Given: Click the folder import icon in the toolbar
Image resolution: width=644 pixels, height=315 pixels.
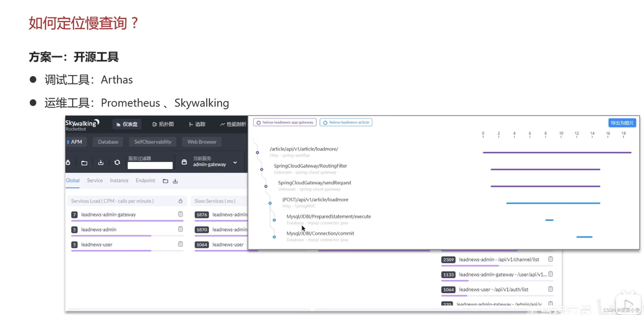Looking at the screenshot, I should [x=84, y=163].
